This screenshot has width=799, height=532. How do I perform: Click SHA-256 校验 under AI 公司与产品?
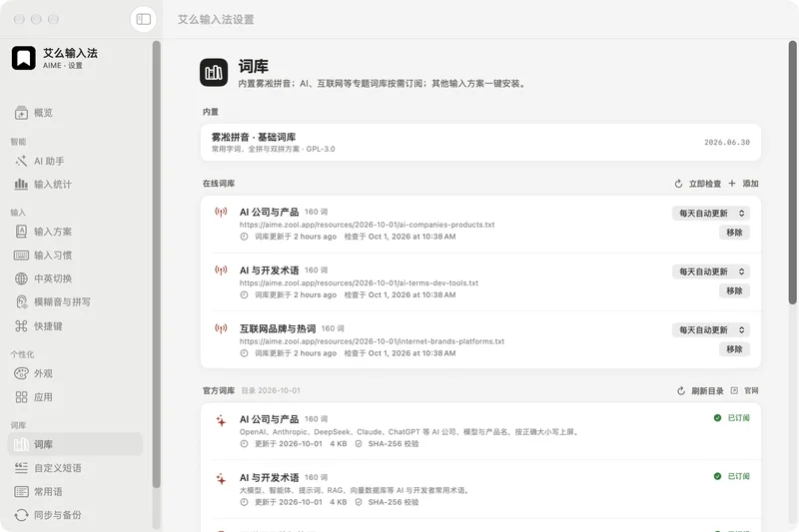pyautogui.click(x=394, y=444)
